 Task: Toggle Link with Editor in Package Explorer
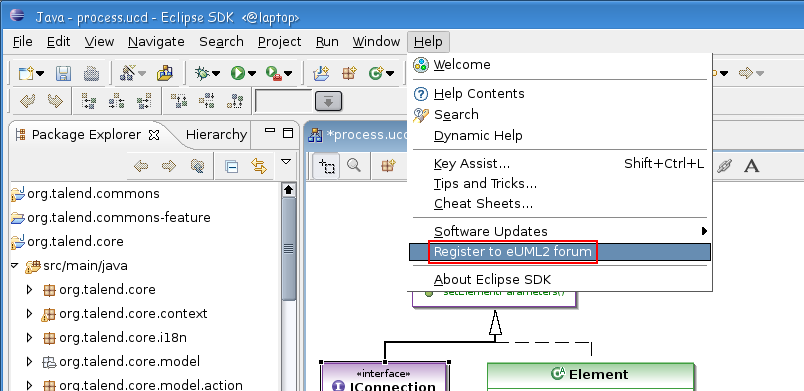[259, 166]
